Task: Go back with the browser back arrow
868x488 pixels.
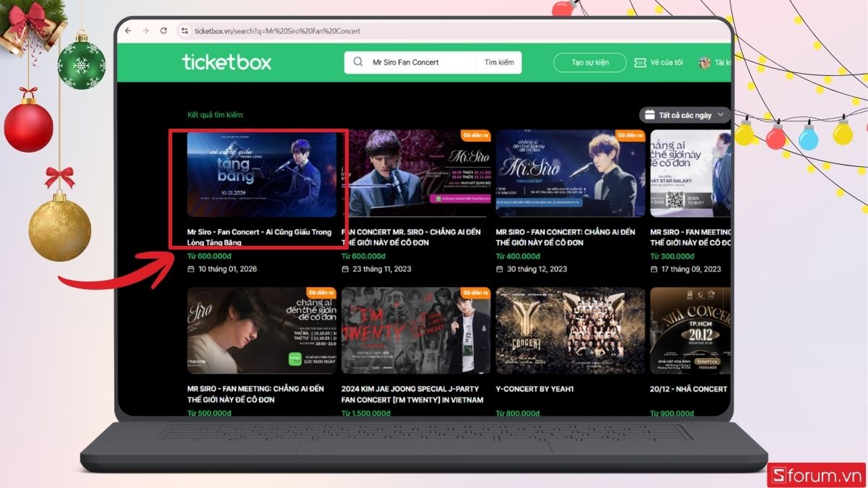Action: tap(128, 31)
